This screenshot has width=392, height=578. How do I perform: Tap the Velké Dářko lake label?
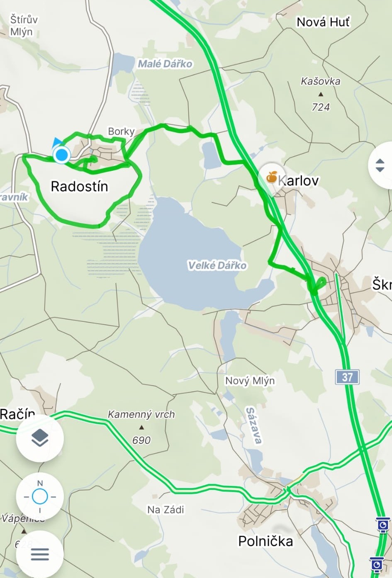(217, 265)
